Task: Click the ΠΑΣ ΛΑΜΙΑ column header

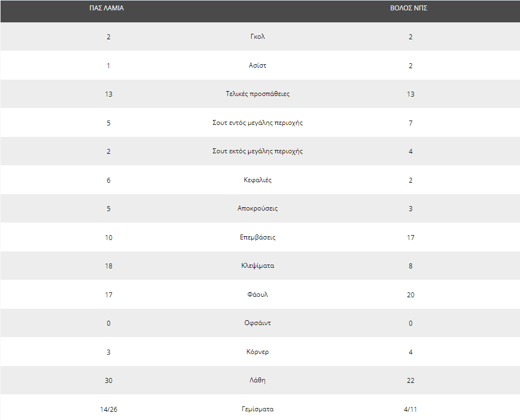Action: click(106, 8)
